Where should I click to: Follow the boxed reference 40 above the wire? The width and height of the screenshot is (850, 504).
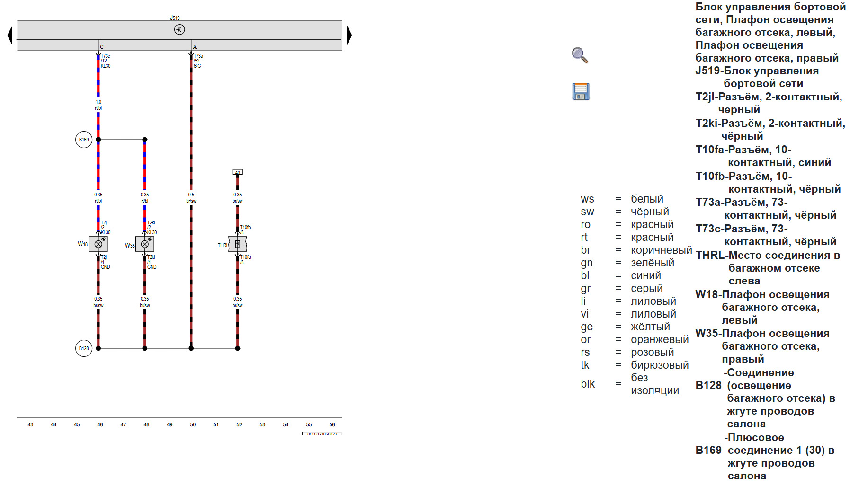tap(238, 172)
